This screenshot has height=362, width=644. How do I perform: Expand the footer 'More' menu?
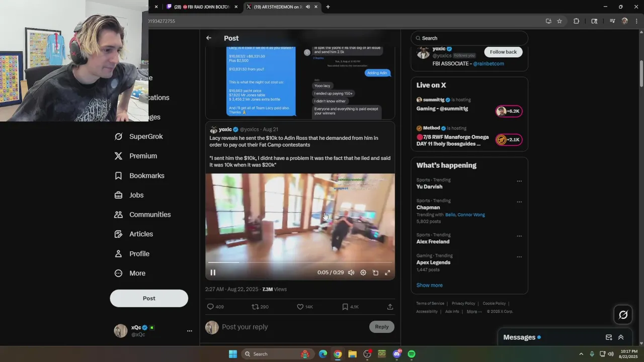coord(473,312)
